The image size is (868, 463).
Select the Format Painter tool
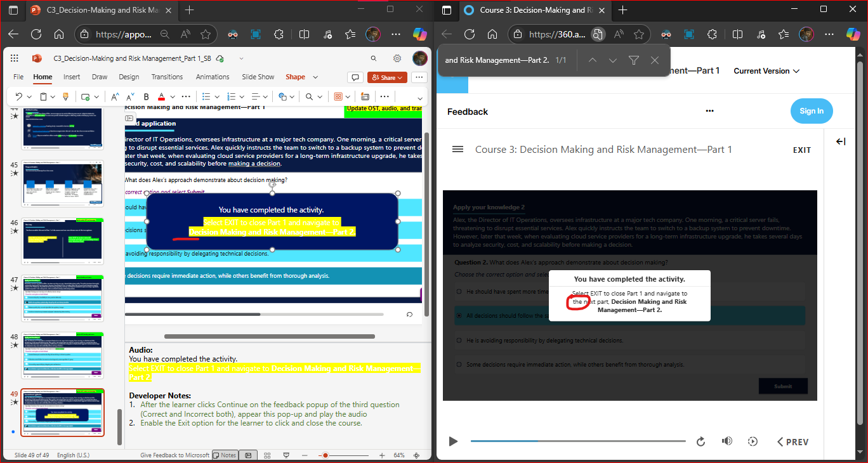point(65,96)
